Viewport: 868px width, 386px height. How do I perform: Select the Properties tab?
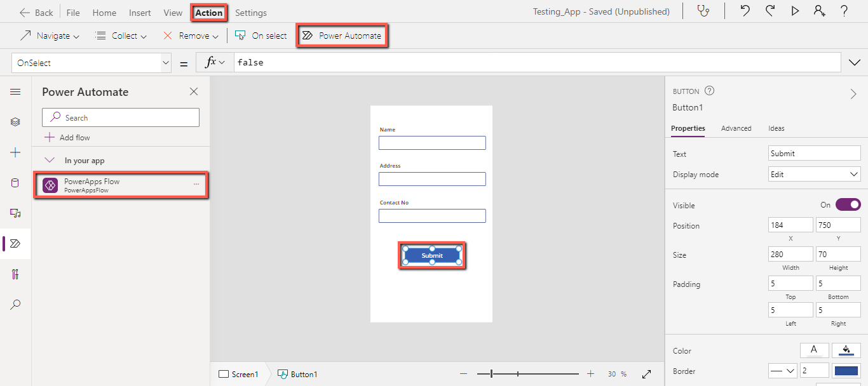(x=688, y=128)
